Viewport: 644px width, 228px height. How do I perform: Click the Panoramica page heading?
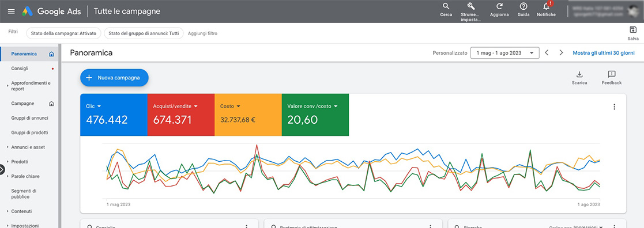tap(91, 53)
